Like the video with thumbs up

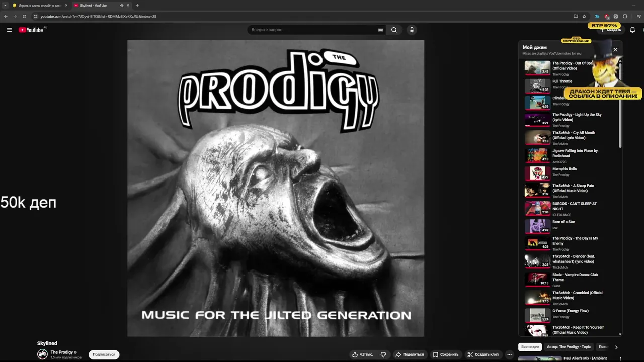pos(363,354)
